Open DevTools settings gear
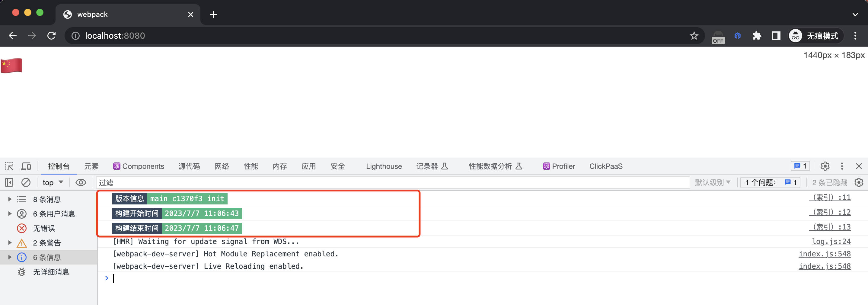 click(825, 166)
